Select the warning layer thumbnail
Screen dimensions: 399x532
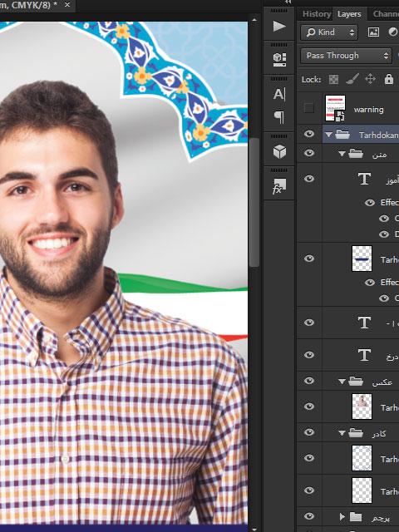pos(335,108)
